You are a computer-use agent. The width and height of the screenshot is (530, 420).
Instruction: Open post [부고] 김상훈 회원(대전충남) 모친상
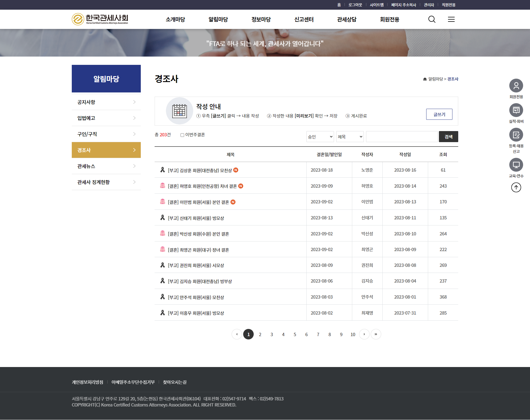pyautogui.click(x=200, y=170)
